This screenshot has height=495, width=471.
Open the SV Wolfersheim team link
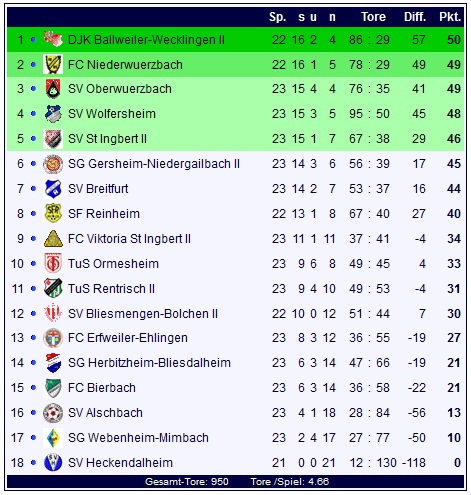[x=112, y=114]
